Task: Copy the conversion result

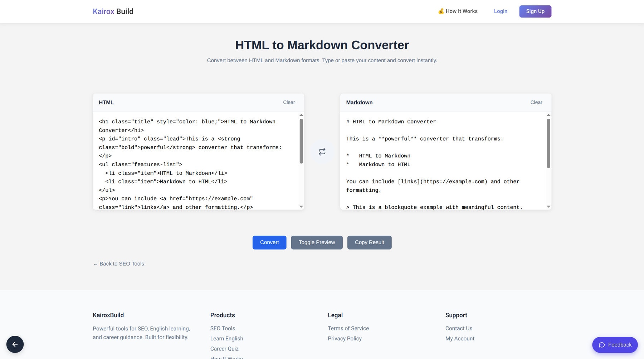Action: (369, 242)
